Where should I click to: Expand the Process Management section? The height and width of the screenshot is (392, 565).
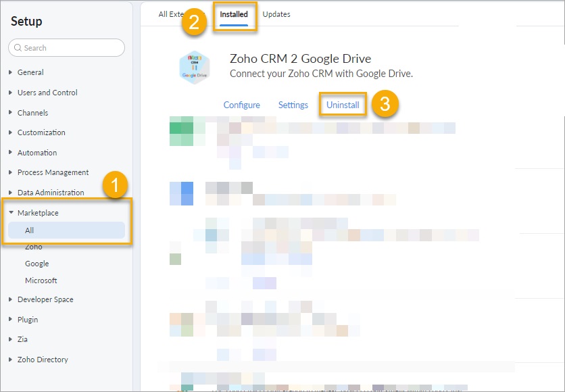10,172
